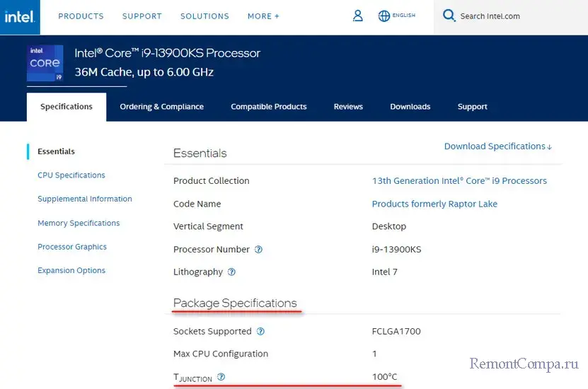Image resolution: width=588 pixels, height=389 pixels.
Task: Open help icon next to TJUNCTION
Action: 221,378
